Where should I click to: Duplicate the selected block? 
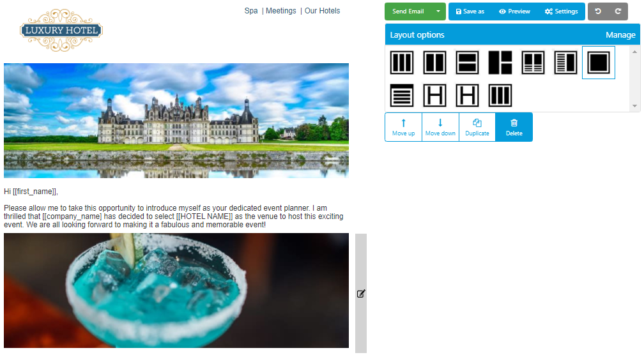pyautogui.click(x=477, y=127)
